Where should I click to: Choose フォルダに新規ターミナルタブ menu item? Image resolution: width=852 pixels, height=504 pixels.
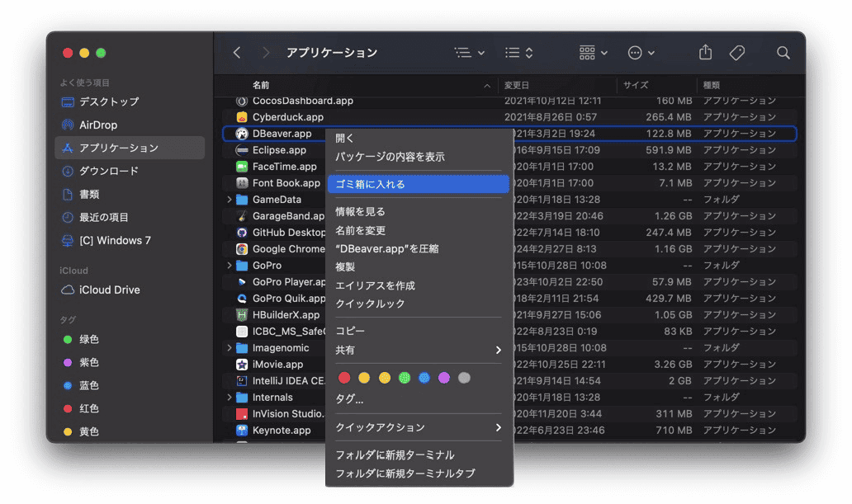pos(419,473)
